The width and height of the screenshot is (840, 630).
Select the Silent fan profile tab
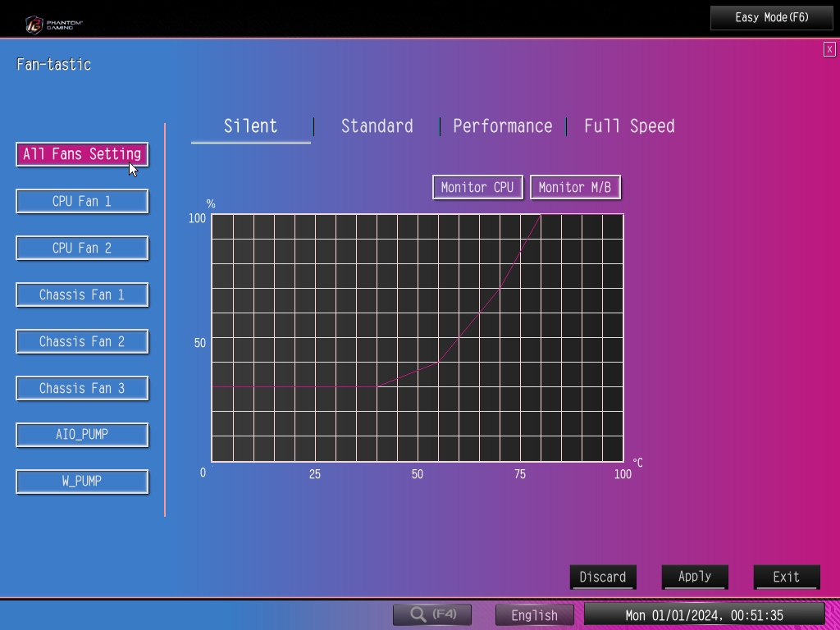(251, 126)
